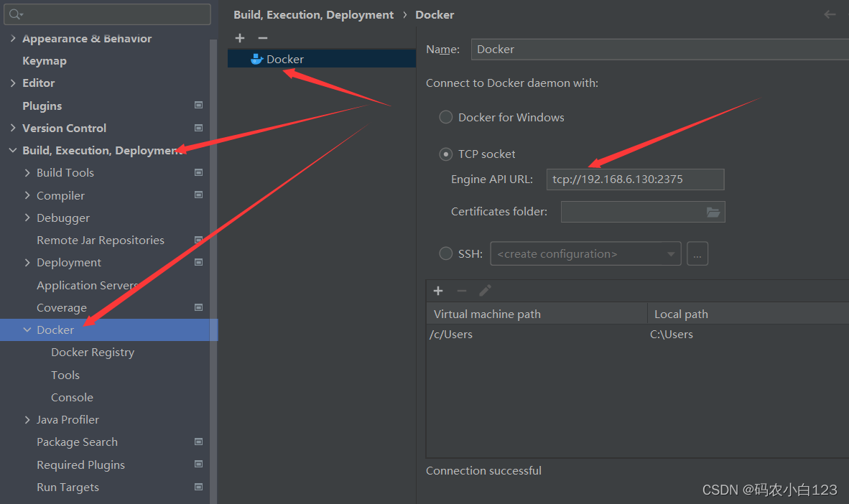849x504 pixels.
Task: Select SSH connection option
Action: [445, 253]
